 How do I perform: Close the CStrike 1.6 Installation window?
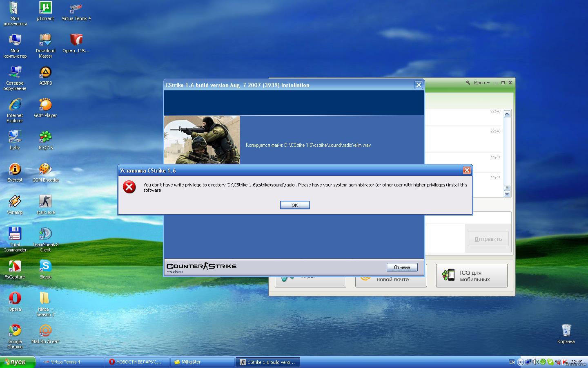tap(419, 85)
